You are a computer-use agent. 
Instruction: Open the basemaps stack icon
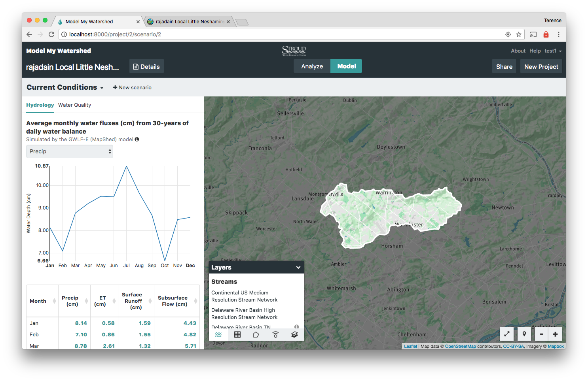click(x=294, y=335)
